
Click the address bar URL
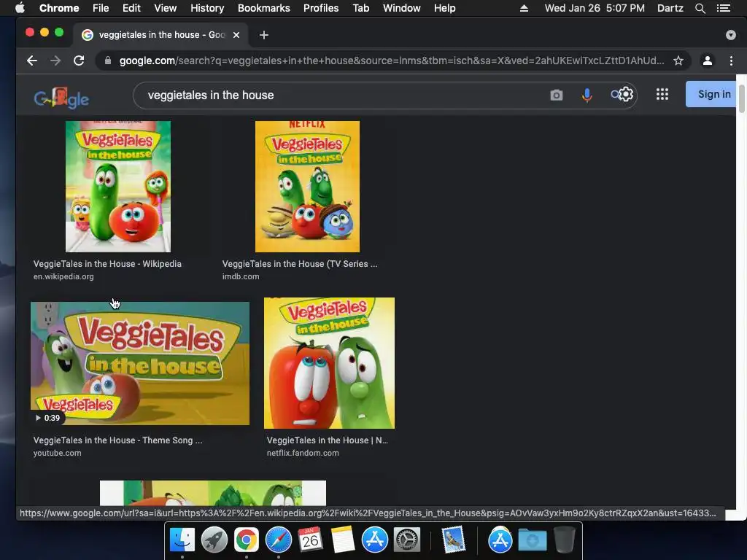click(x=392, y=61)
